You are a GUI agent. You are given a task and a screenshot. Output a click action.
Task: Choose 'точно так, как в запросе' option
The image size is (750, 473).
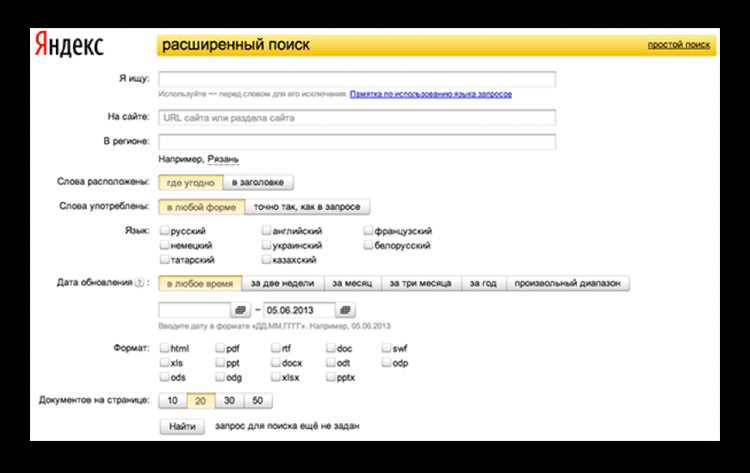click(307, 207)
